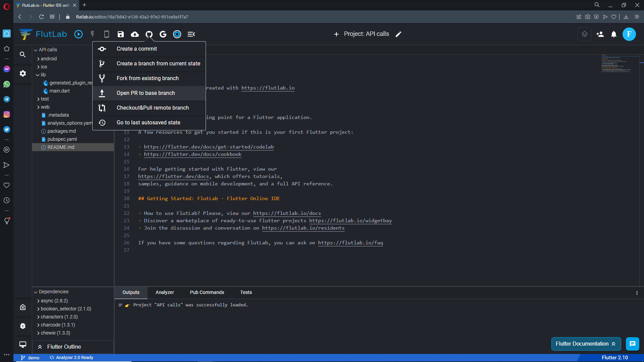644x362 pixels.
Task: Expand the web folder
Action: tap(38, 107)
